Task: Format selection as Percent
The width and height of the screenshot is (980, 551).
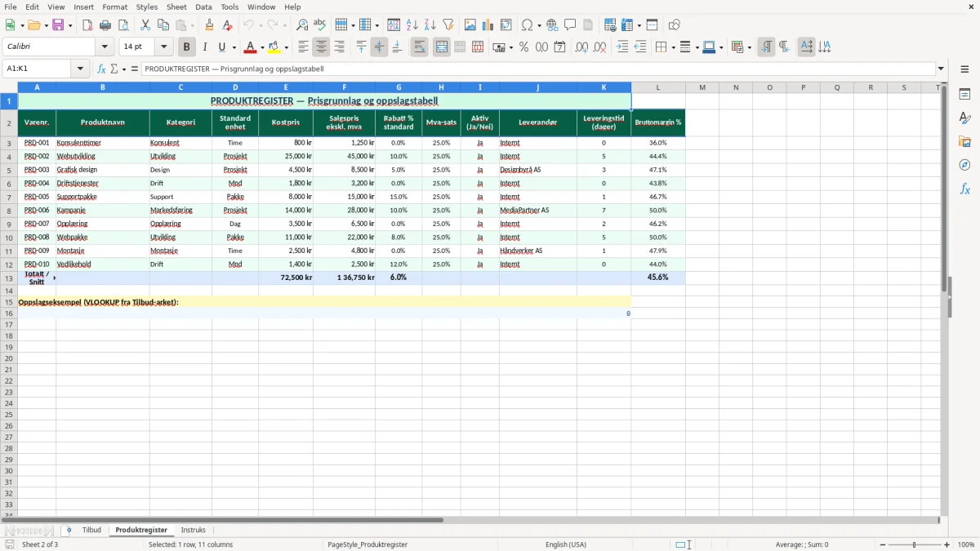Action: (x=524, y=47)
